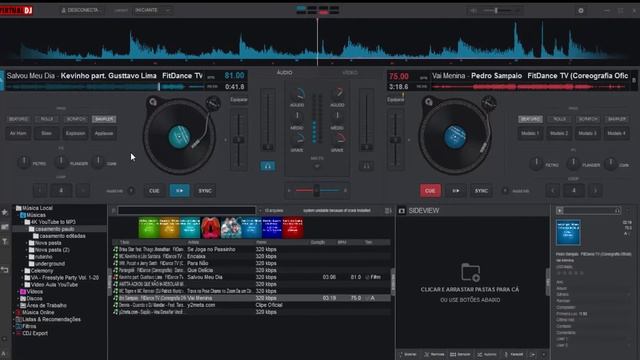Toggle the 4-beat loop on right deck
The image size is (640, 360).
coord(573,191)
